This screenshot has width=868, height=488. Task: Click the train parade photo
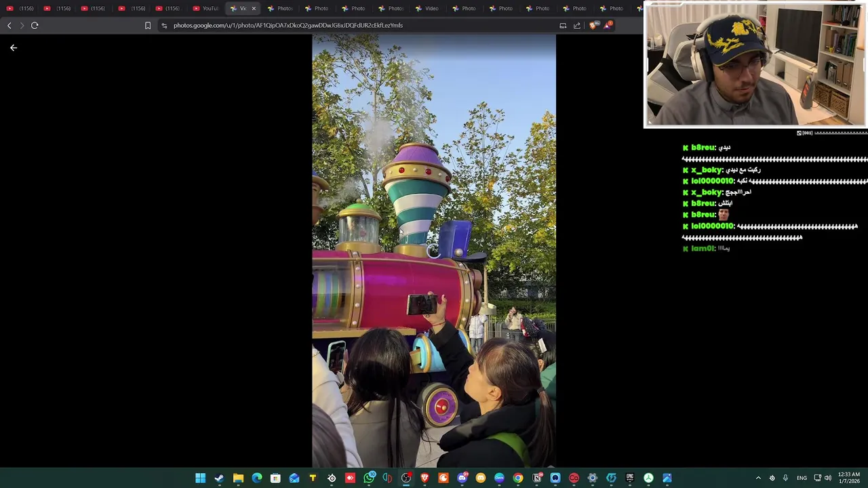coord(434,251)
